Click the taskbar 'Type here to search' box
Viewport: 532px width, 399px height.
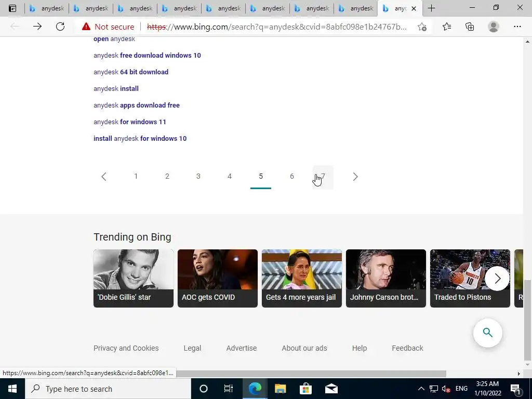tap(108, 389)
